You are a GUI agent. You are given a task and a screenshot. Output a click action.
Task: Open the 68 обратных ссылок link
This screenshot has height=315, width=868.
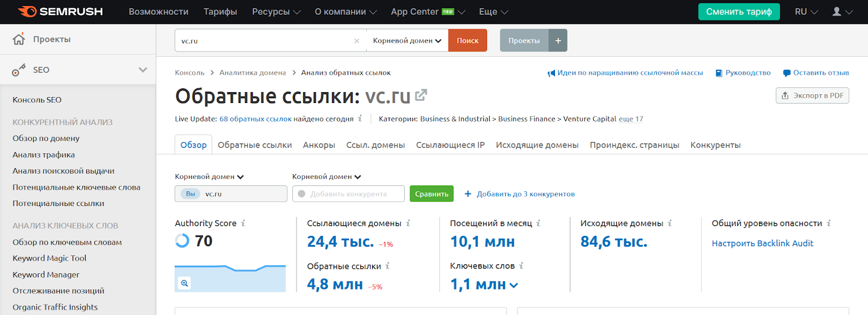[x=256, y=119]
